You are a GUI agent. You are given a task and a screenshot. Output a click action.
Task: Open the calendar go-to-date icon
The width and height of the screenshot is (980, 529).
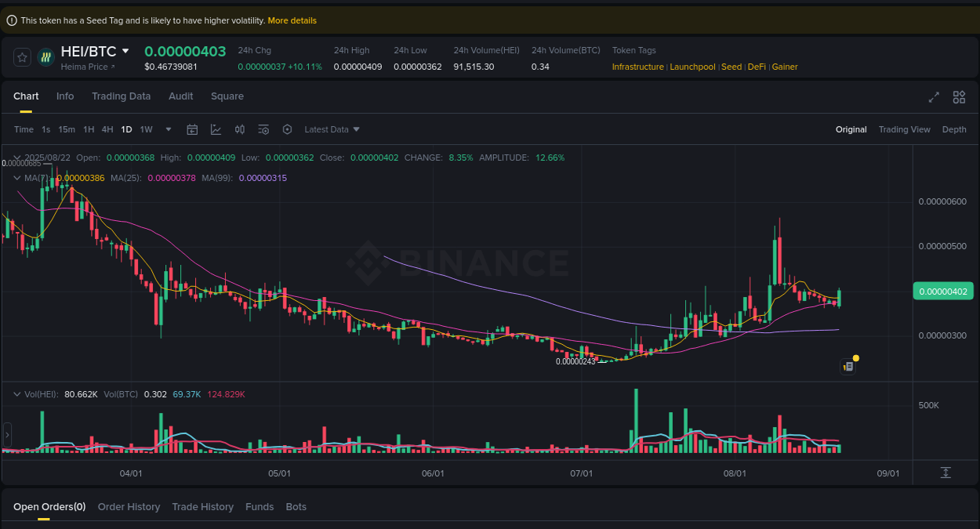[x=192, y=129]
